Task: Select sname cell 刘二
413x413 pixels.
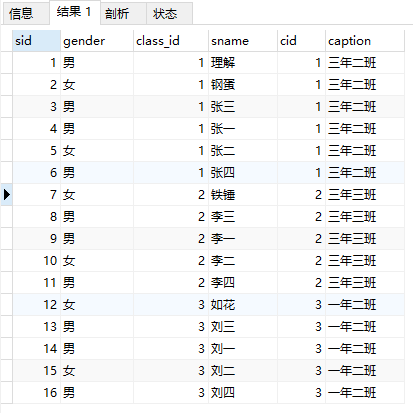Action: coord(243,370)
